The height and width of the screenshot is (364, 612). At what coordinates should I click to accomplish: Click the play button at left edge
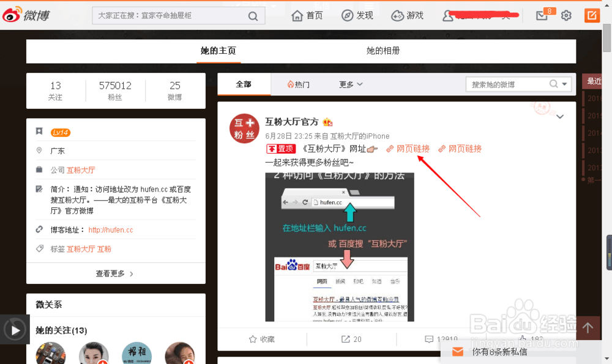(x=15, y=330)
